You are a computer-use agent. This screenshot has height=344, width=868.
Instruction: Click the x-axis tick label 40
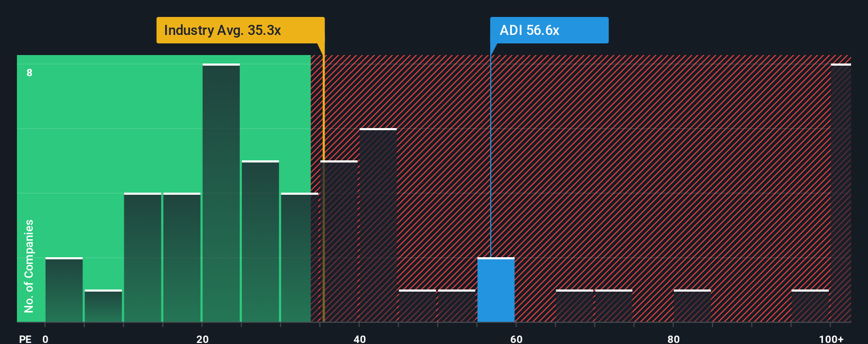coord(360,339)
